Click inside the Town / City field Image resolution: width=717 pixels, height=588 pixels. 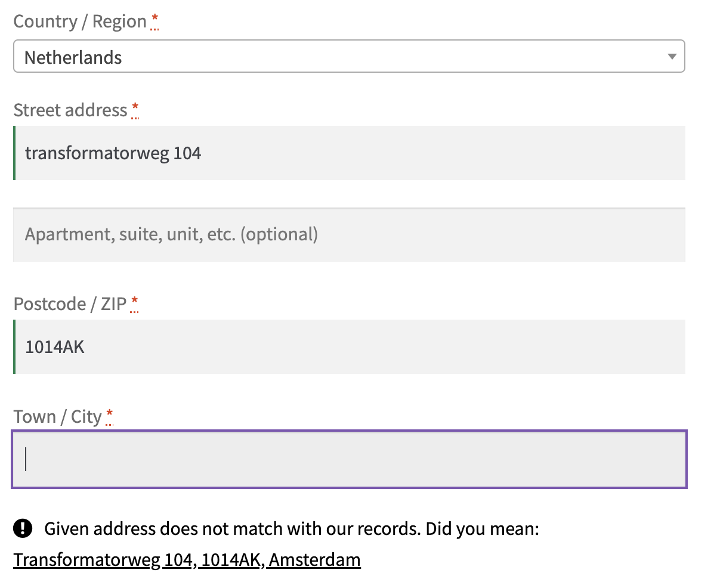(x=349, y=459)
